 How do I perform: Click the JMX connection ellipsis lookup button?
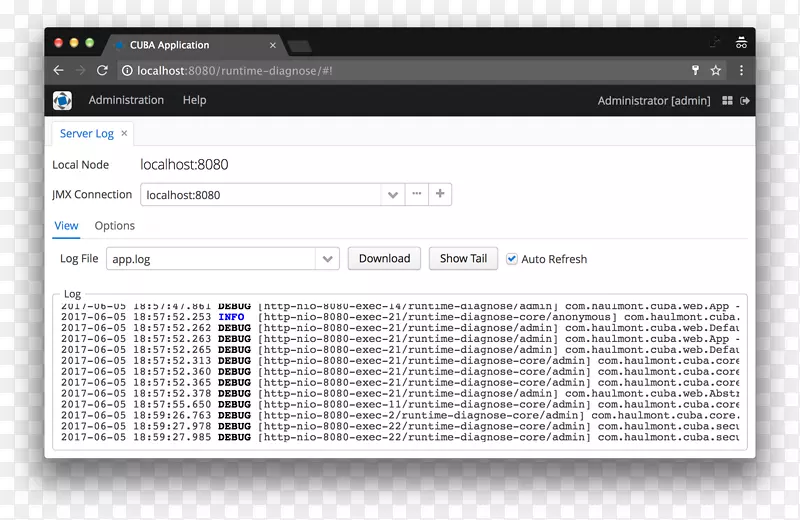pyautogui.click(x=416, y=194)
